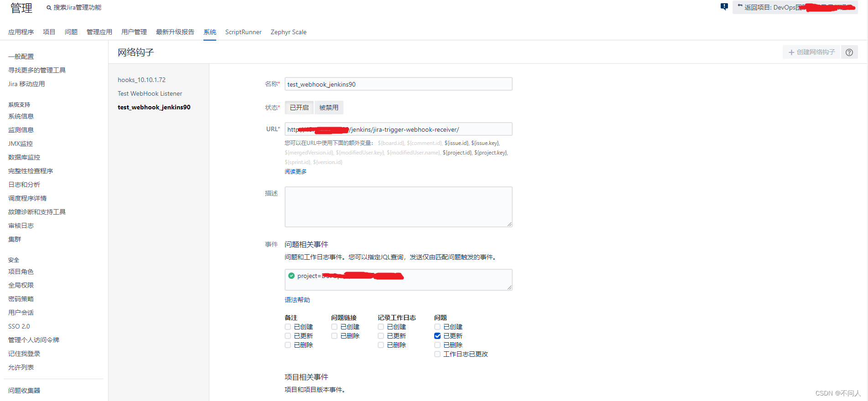This screenshot has width=868, height=401.
Task: Check worklog changed (工作日志已更改) box
Action: [x=437, y=354]
